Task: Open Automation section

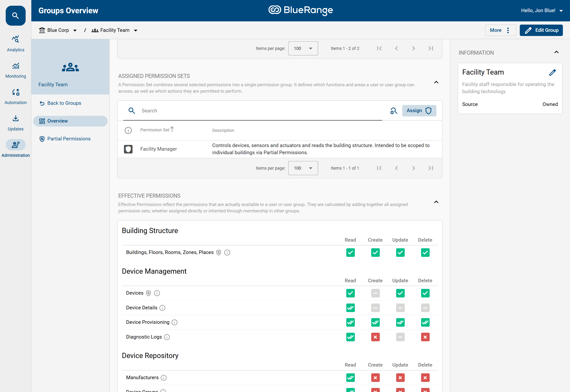Action: (x=15, y=96)
